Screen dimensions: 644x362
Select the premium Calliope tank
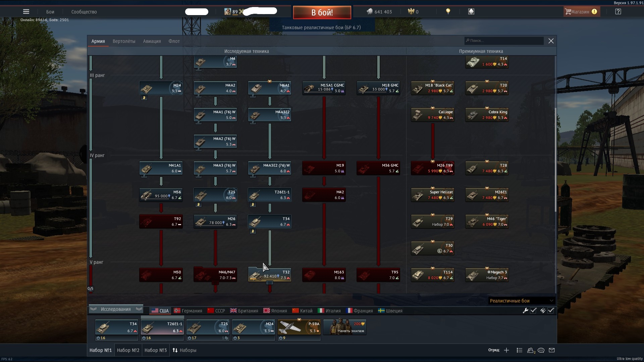433,115
